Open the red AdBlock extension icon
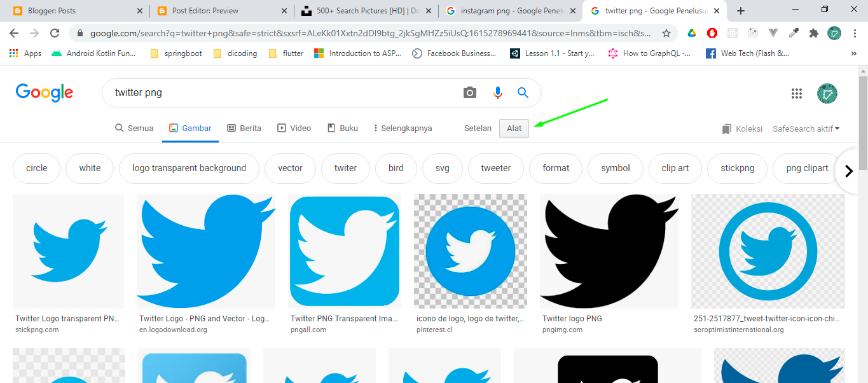Viewport: 868px width, 383px height. coord(712,33)
